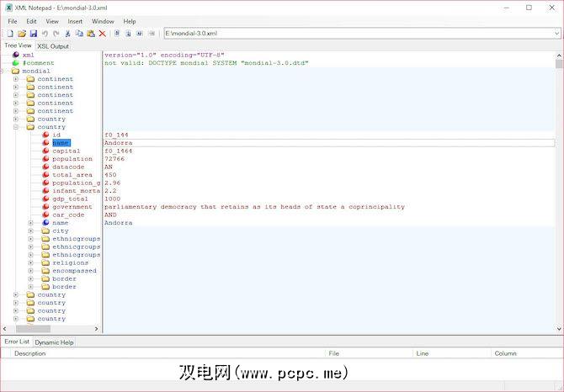Collapse the mondial root node

click(x=3, y=72)
